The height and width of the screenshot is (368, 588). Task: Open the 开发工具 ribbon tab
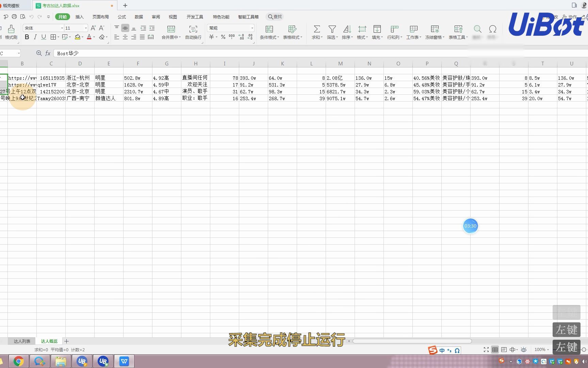pos(195,17)
